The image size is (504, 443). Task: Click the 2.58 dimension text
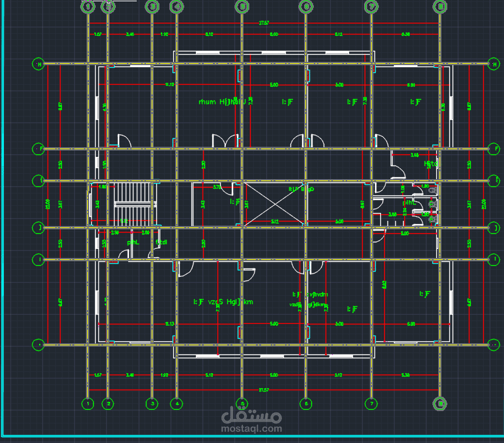coord(115,233)
